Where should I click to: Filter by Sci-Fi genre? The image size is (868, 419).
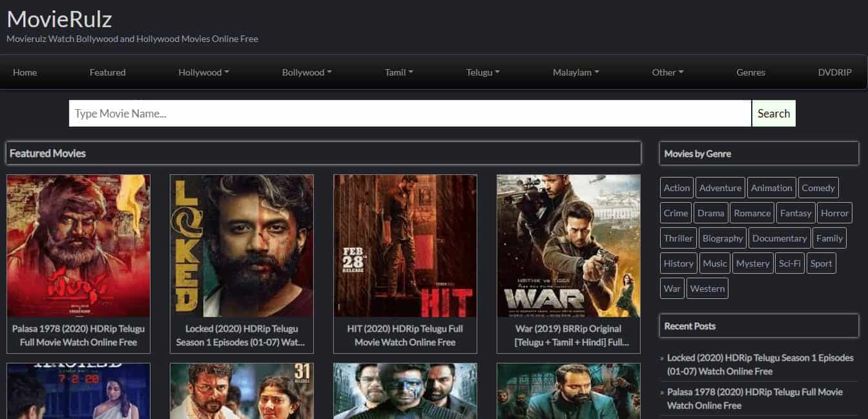(x=790, y=263)
